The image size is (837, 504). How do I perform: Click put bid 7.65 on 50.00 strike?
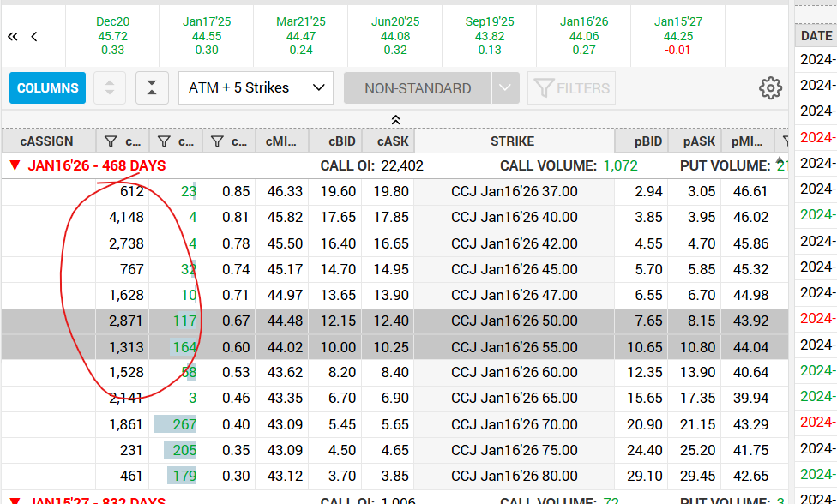[648, 321]
